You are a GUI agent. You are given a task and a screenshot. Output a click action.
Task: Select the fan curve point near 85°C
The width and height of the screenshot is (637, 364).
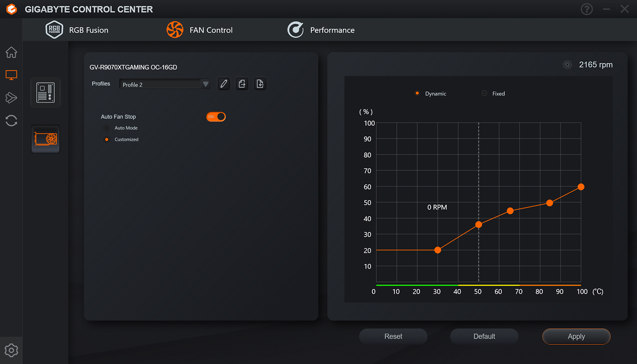click(x=550, y=203)
